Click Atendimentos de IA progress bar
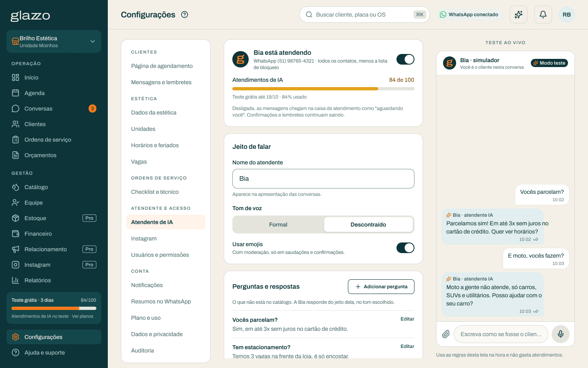 (323, 89)
